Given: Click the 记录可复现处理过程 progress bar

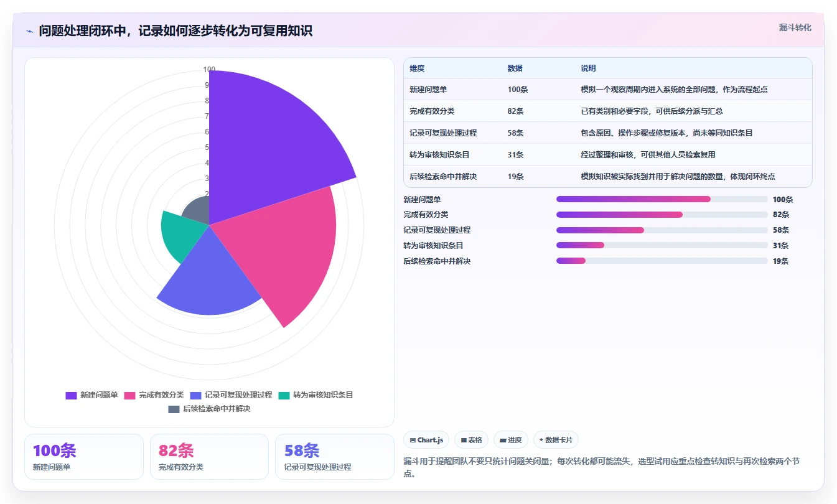Looking at the screenshot, I should 662,230.
